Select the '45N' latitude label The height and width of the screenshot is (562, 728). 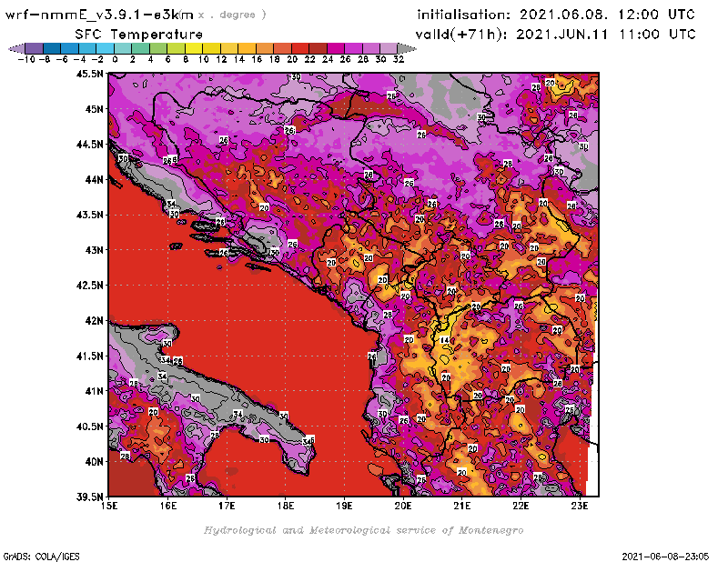click(94, 108)
